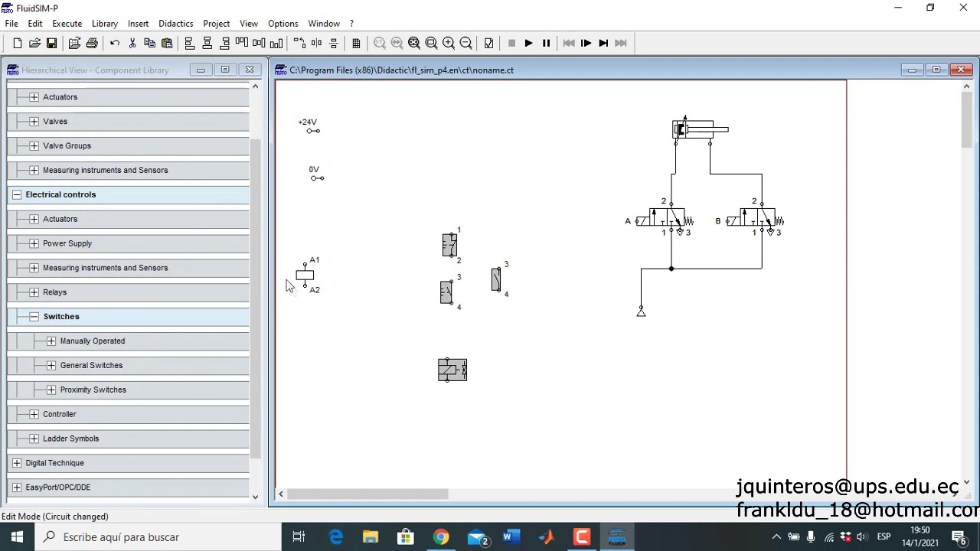Create a new circuit file
980x551 pixels.
pos(17,44)
